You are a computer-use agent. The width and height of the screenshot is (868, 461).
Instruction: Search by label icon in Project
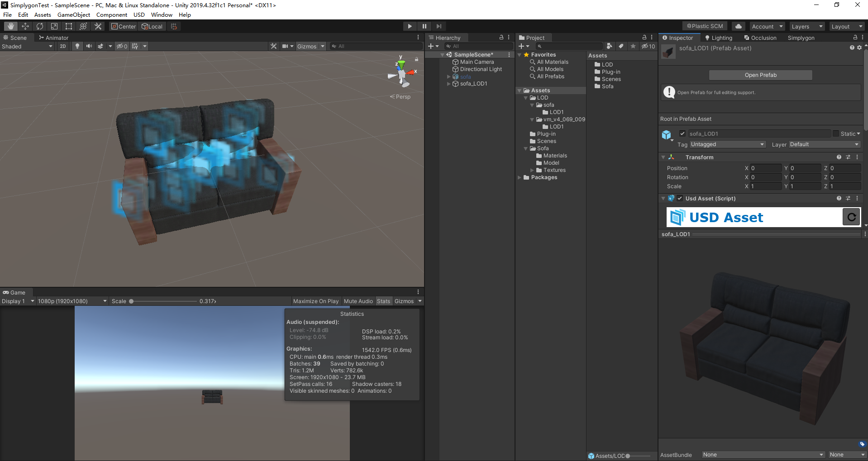[621, 46]
